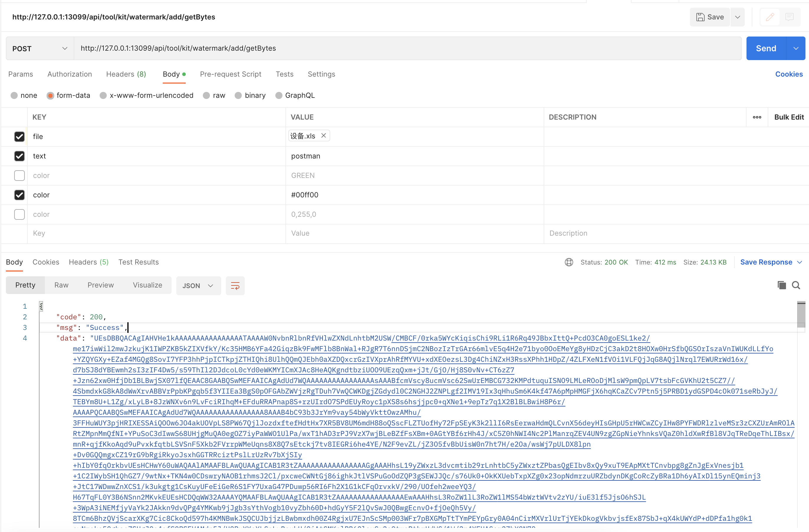
Task: Click the globe network icon
Action: [x=569, y=262]
